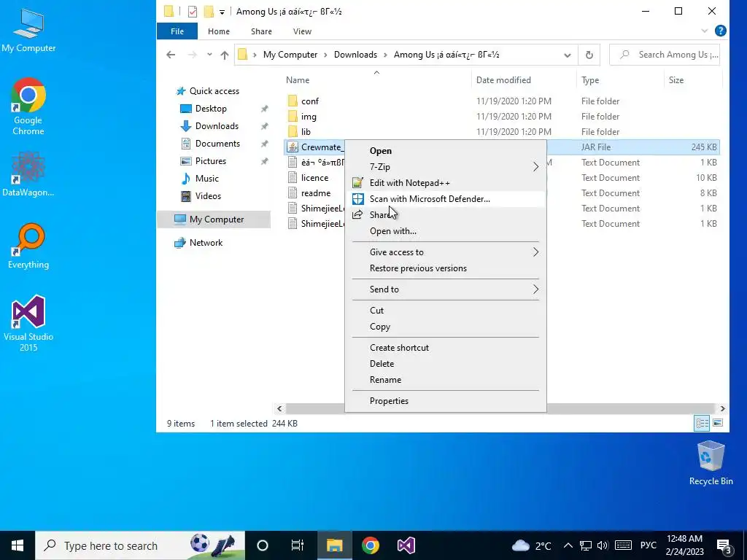Open the weather widget showing 2°C

tap(531, 545)
